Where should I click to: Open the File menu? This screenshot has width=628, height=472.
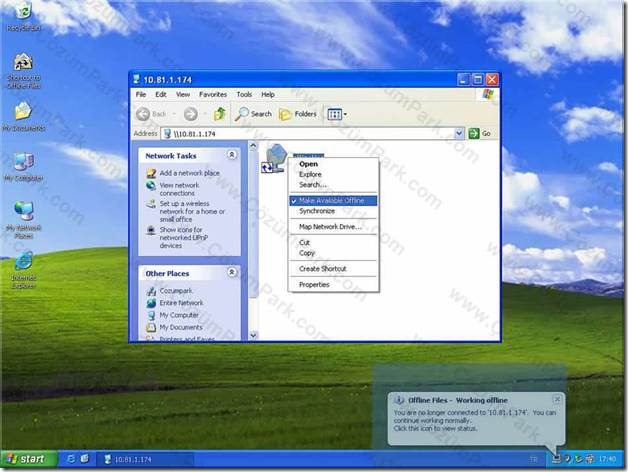(x=141, y=95)
